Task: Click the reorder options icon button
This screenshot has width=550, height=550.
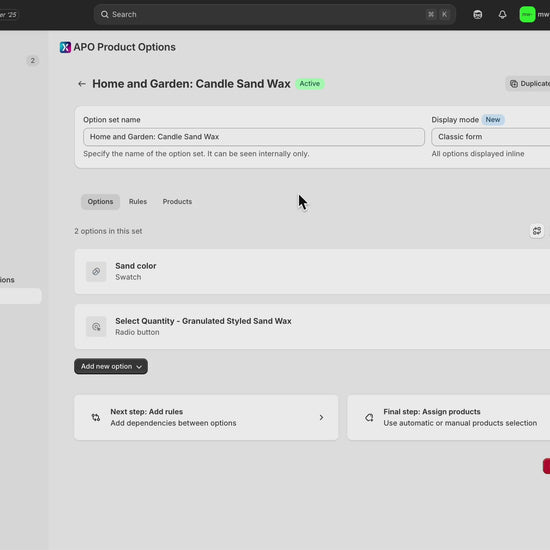Action: pyautogui.click(x=537, y=231)
